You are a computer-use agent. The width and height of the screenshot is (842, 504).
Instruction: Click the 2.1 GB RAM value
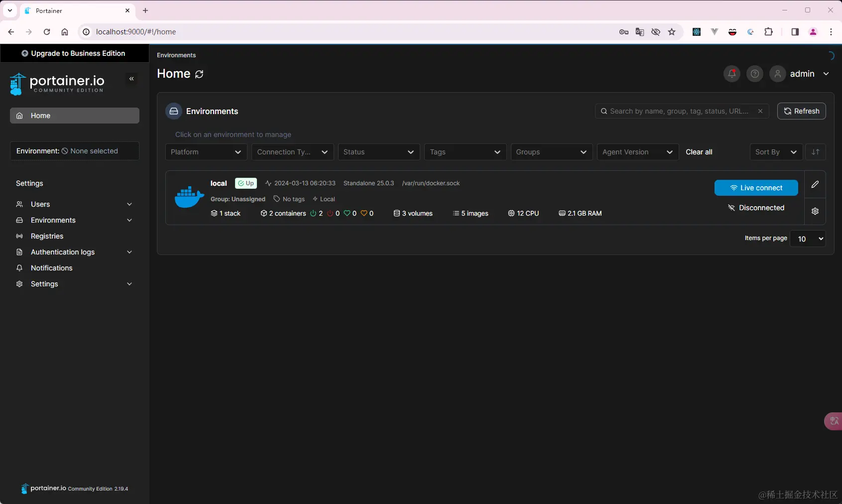click(x=580, y=213)
